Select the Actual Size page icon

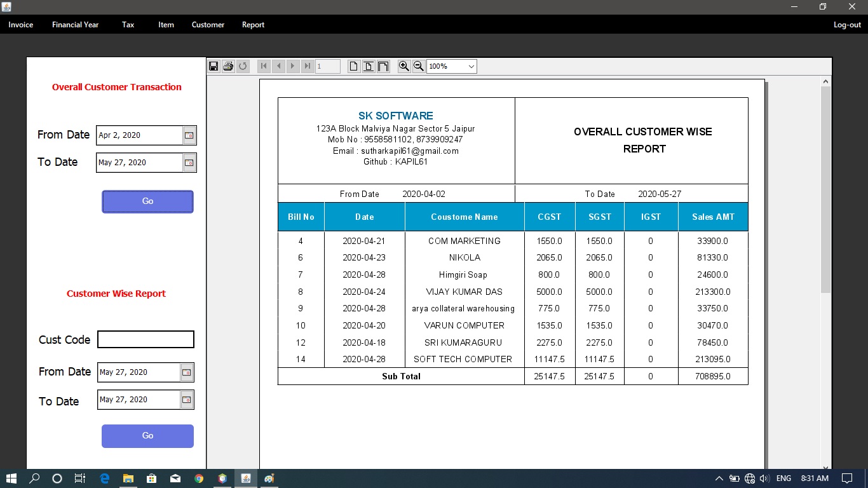pos(353,66)
